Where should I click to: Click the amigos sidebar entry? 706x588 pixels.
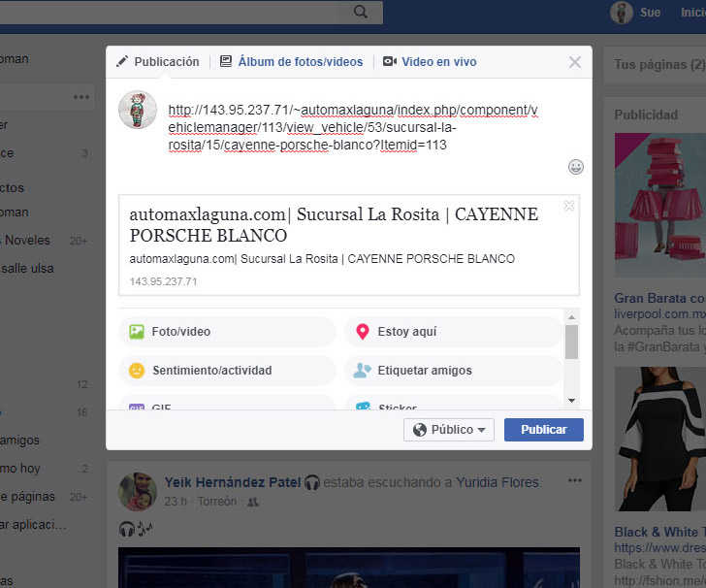click(x=19, y=441)
